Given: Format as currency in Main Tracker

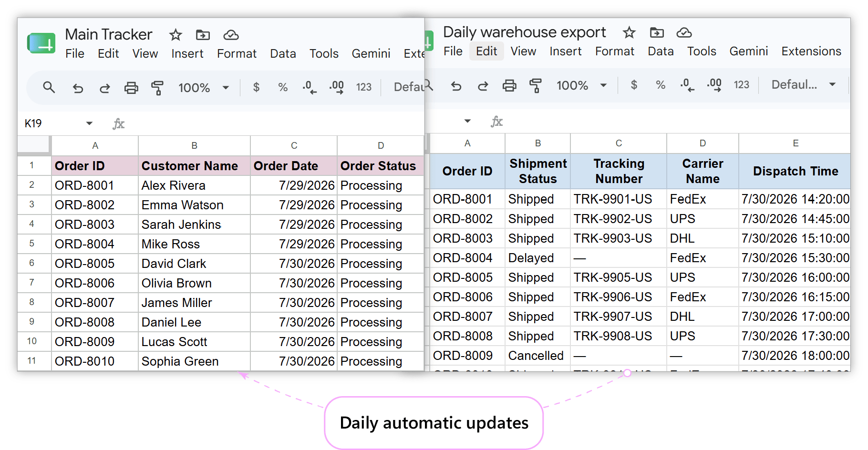Looking at the screenshot, I should click(256, 87).
